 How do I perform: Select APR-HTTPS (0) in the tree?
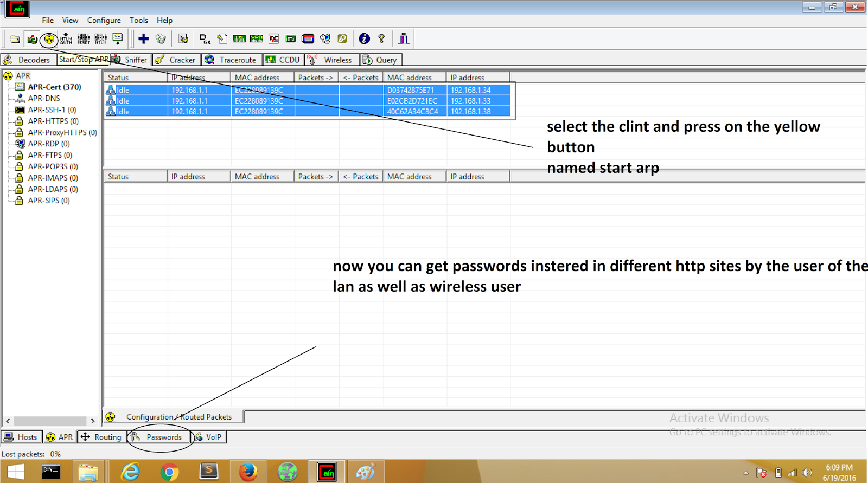pos(53,121)
